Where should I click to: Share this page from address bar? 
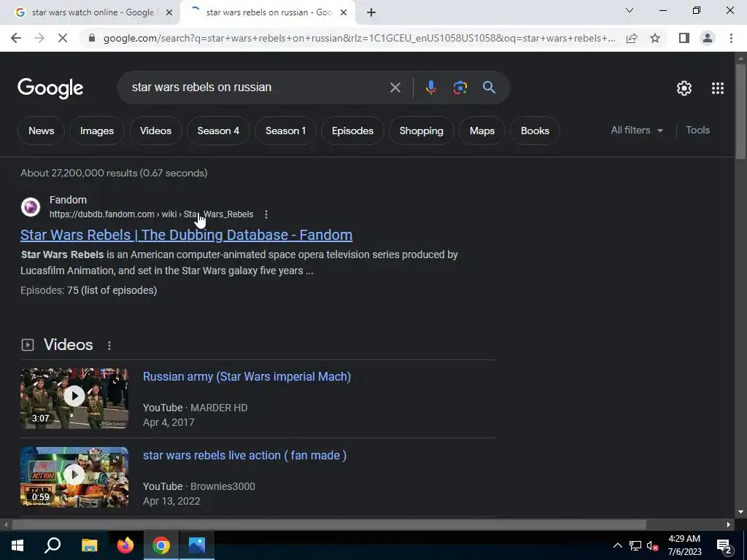[632, 38]
